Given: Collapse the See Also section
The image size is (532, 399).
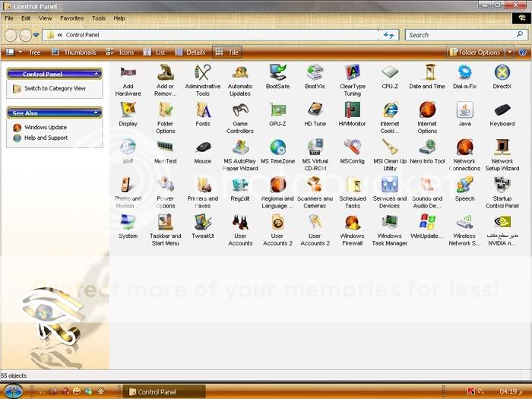Looking at the screenshot, I should [97, 112].
